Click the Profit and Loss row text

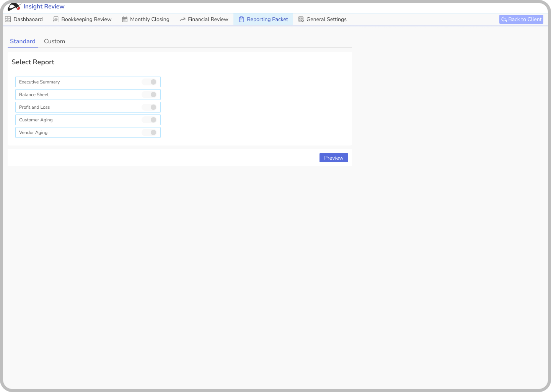[34, 107]
